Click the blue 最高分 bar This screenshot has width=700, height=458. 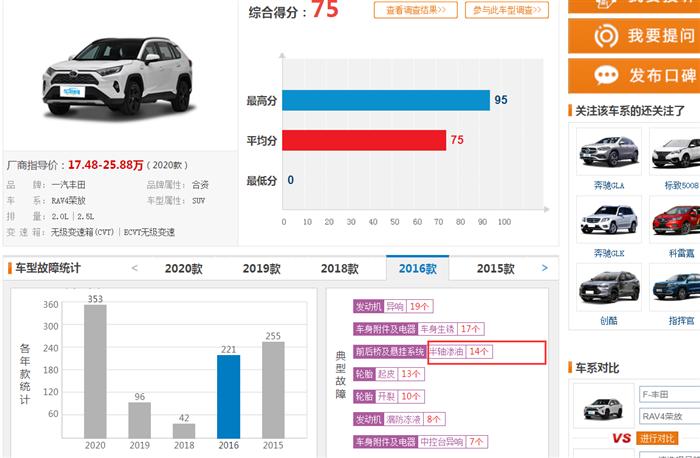tap(386, 100)
